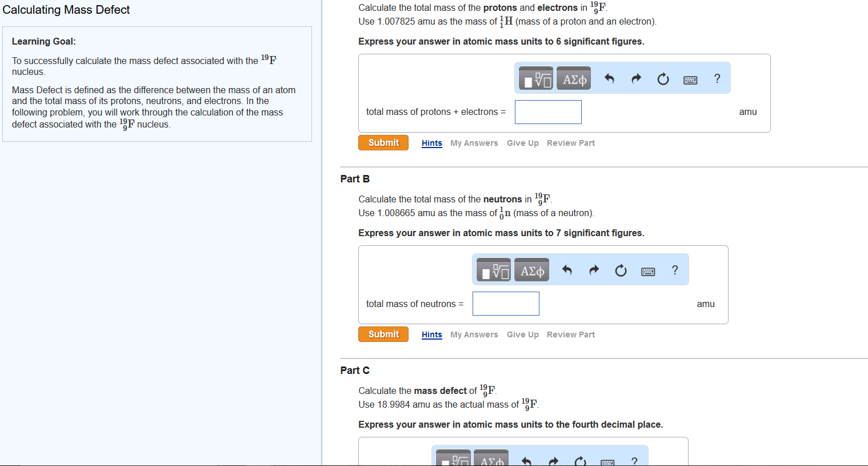Click redo arrow in Part C toolbar

point(553,461)
